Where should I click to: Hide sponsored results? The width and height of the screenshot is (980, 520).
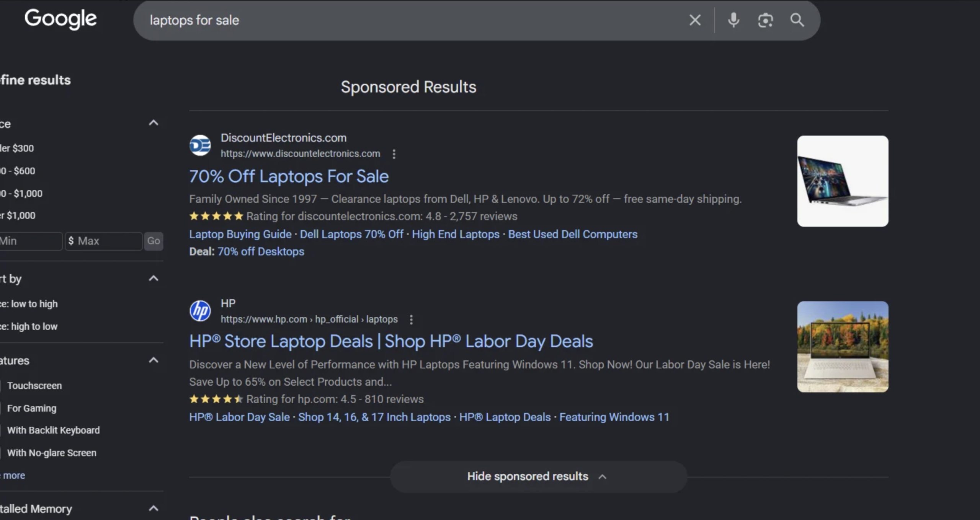click(538, 476)
